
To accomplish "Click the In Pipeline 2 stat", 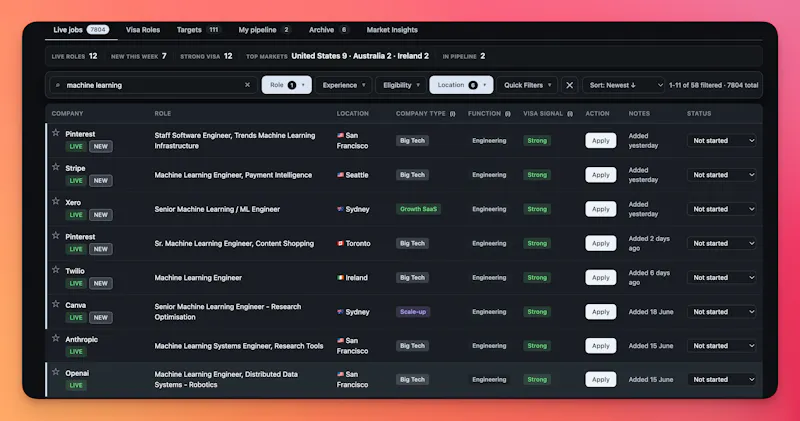I will point(464,56).
